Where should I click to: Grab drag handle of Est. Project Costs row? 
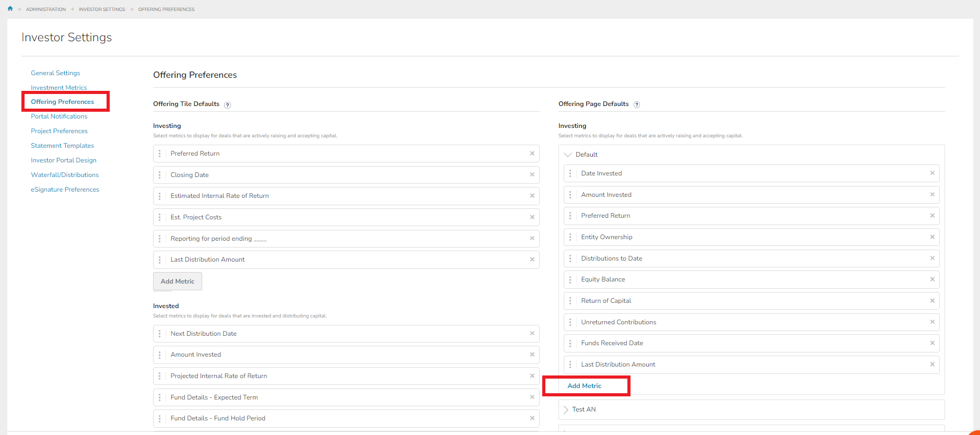click(x=160, y=217)
